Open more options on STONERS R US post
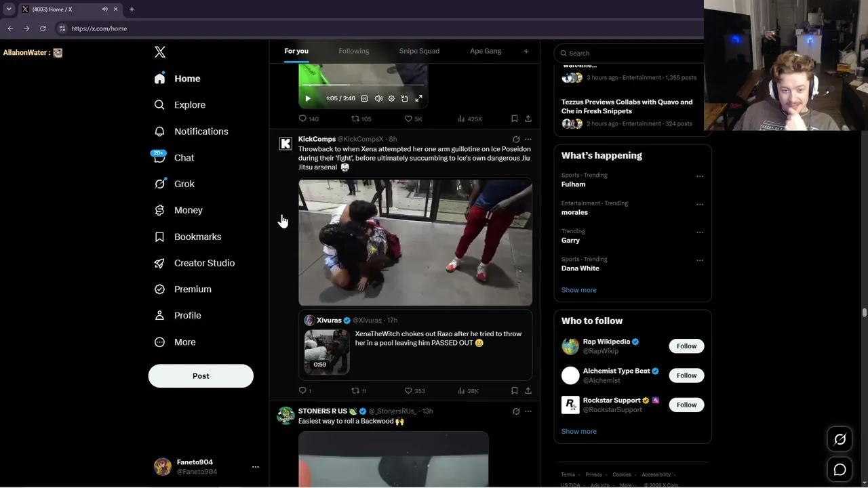868x488 pixels. (528, 411)
